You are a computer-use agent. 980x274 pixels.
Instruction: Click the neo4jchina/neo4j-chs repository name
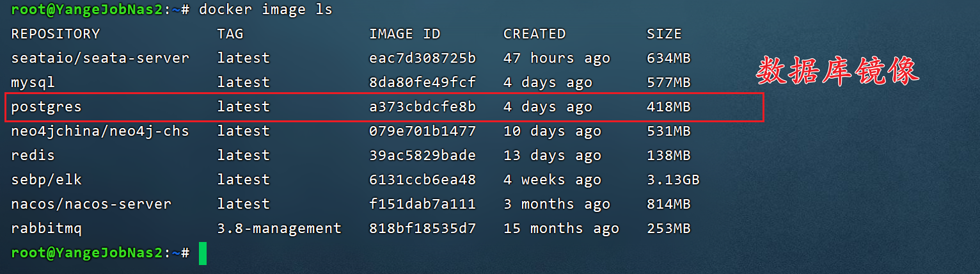(x=100, y=131)
